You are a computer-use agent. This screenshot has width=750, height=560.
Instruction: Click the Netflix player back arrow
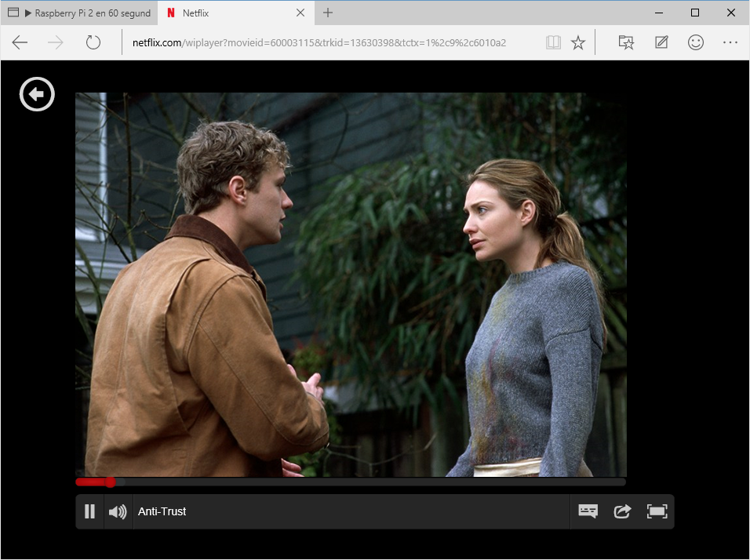pos(37,94)
